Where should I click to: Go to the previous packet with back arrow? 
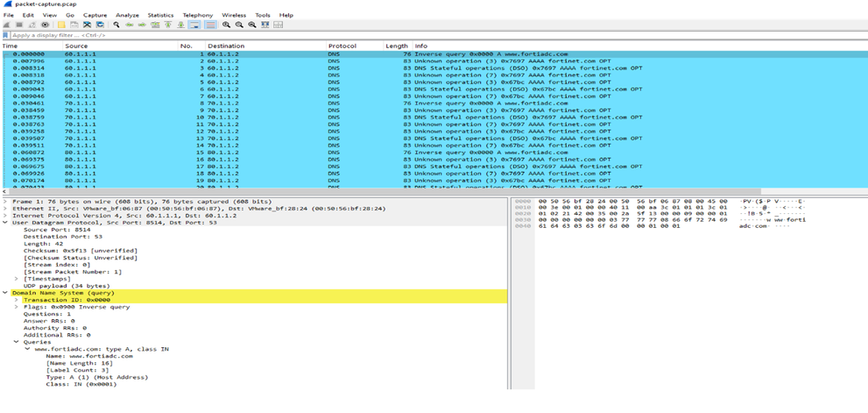130,25
